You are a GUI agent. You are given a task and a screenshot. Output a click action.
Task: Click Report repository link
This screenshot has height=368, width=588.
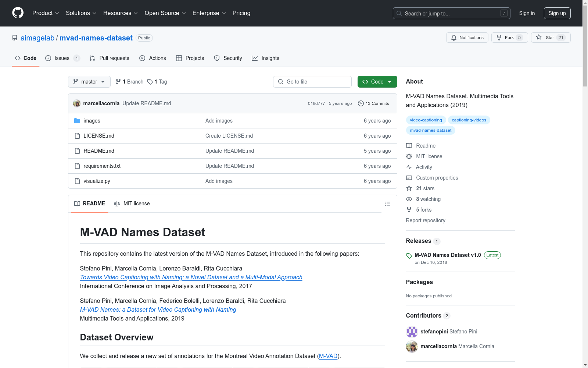[426, 220]
